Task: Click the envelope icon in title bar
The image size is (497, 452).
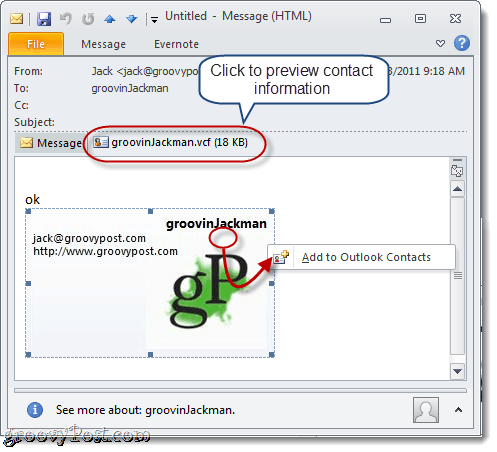Action: pos(16,18)
